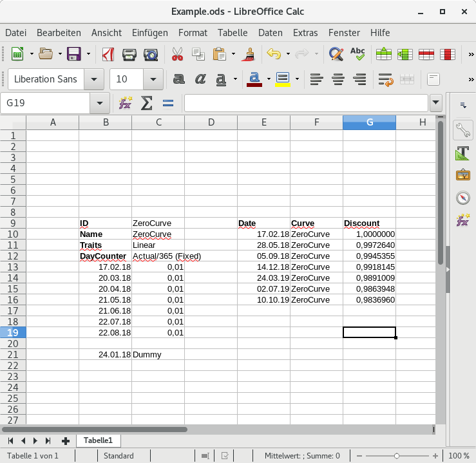Apply the dark red font color
Viewport: 476px width, 463px height.
click(x=254, y=79)
